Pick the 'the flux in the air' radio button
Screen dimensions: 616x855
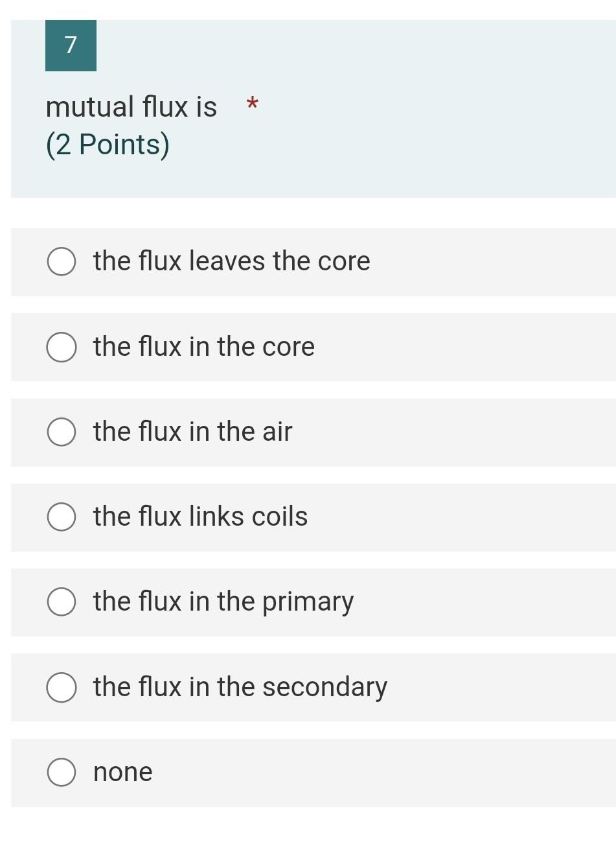point(62,432)
